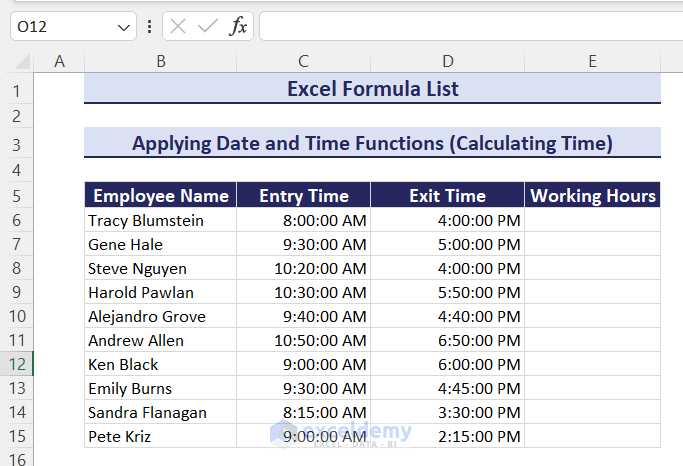Click the cell containing Tracy Blumstein
Screen dimensions: 683x466
[161, 220]
